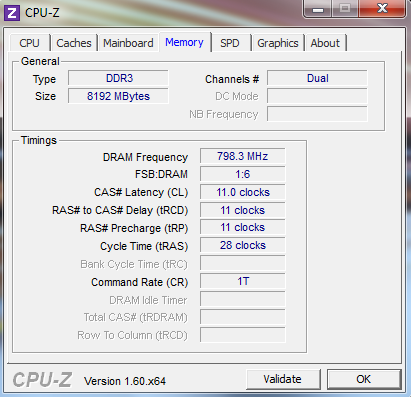Click the RAS# Precharge (tRP) label
The height and width of the screenshot is (397, 411).
(x=134, y=228)
